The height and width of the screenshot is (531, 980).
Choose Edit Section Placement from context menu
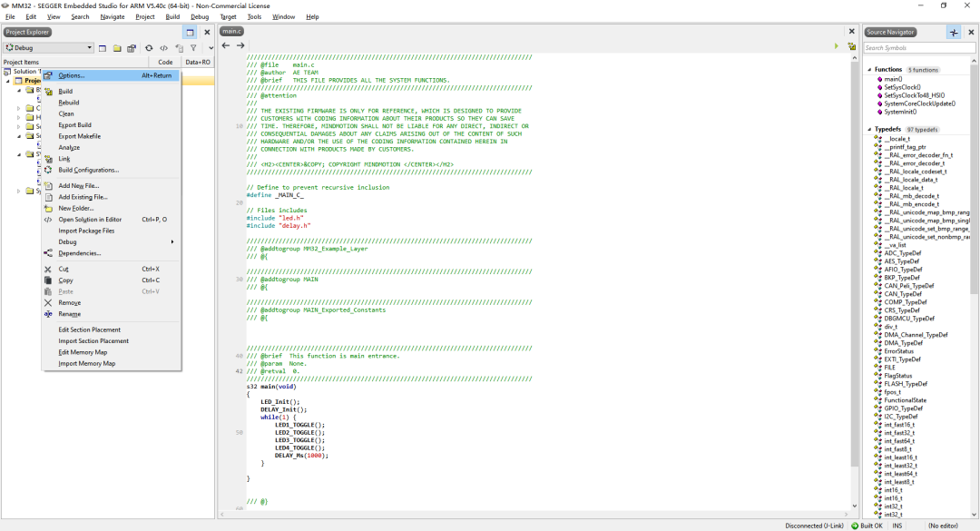tap(112, 329)
